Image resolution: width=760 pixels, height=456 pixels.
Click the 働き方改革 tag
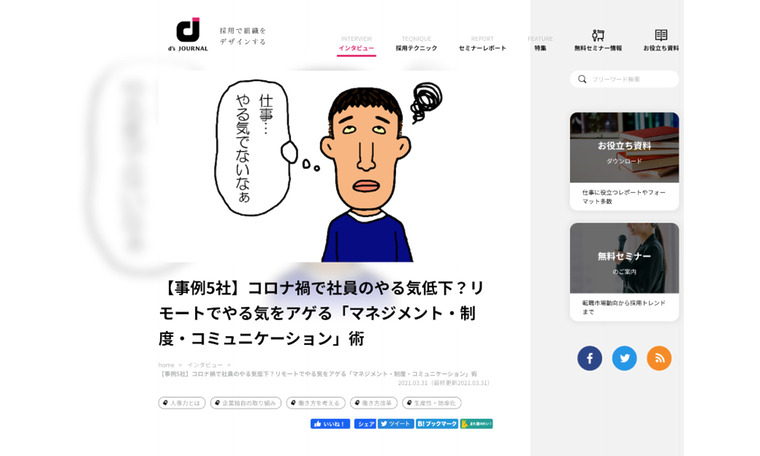(x=374, y=403)
